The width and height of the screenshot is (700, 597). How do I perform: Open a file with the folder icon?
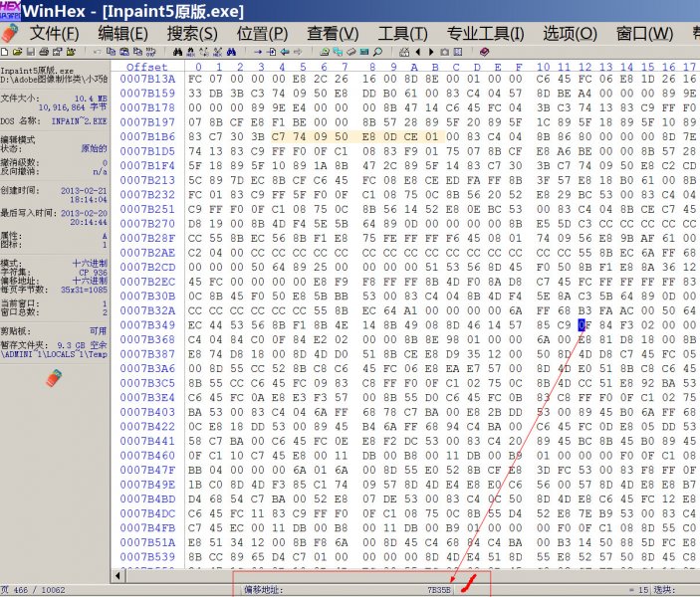17,52
